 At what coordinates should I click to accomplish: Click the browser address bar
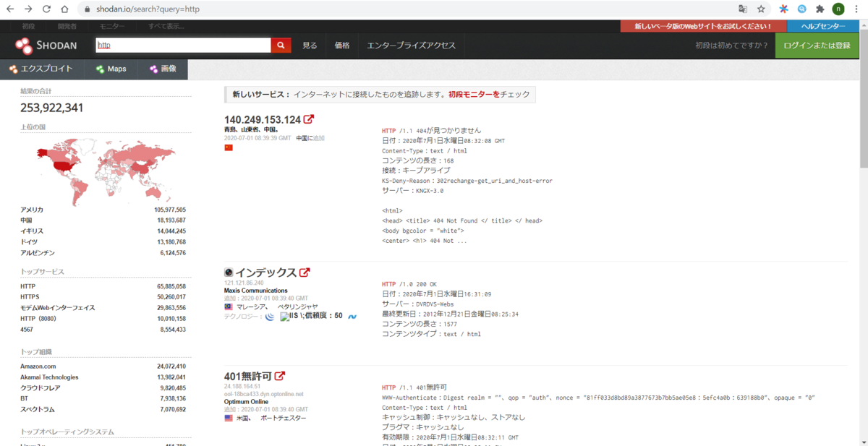pos(405,9)
